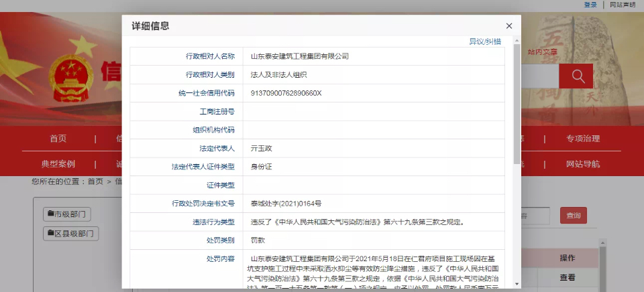Expand the 区县级部门 folder
This screenshot has width=644, height=292.
(70, 233)
